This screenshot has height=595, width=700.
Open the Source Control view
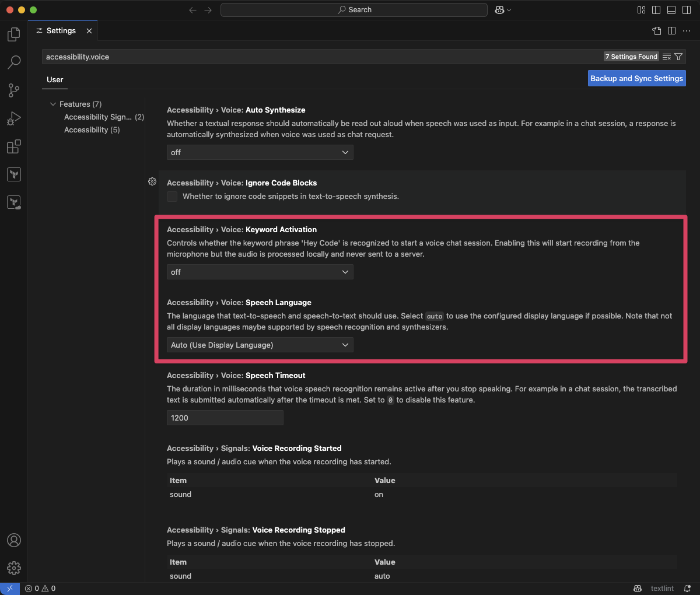point(14,90)
